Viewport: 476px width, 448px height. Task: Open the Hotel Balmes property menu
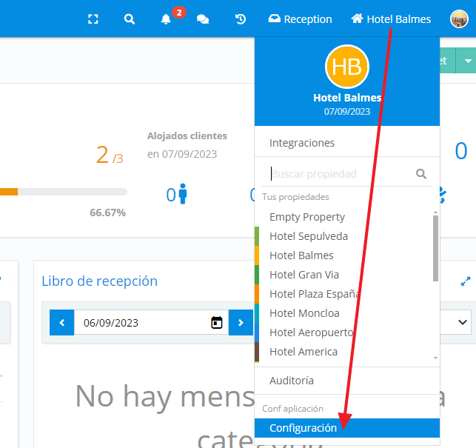tap(391, 19)
